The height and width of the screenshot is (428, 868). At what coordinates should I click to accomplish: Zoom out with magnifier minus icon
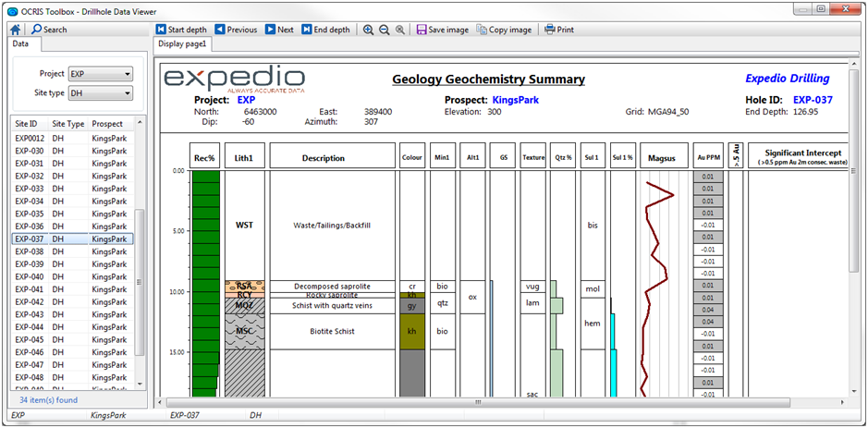[x=385, y=30]
